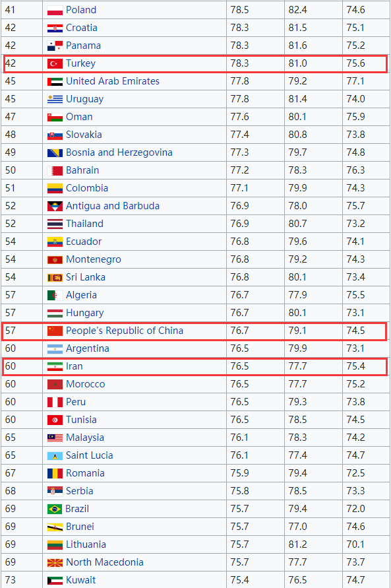Image resolution: width=391 pixels, height=588 pixels.
Task: Select Lithuania's 70.1 male value
Action: point(355,544)
